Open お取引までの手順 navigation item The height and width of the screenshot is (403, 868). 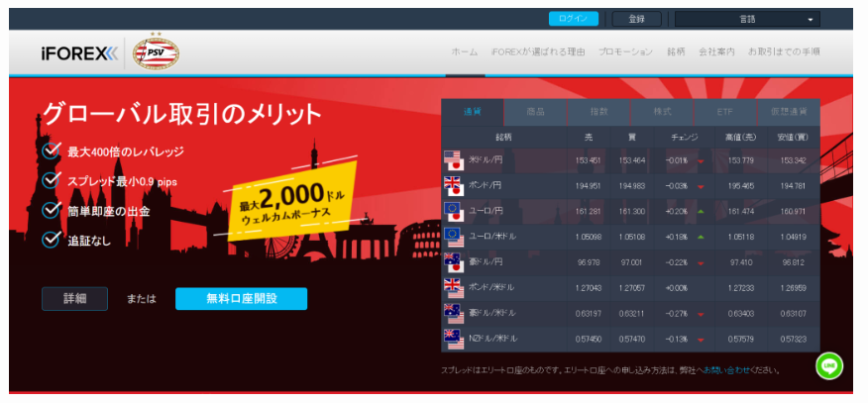[784, 51]
